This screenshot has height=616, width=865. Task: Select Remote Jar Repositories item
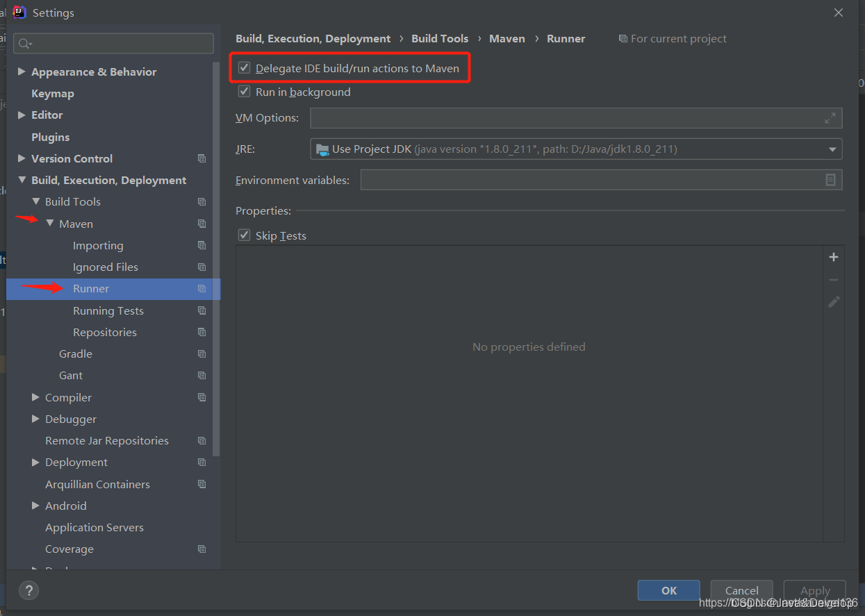[x=107, y=440]
